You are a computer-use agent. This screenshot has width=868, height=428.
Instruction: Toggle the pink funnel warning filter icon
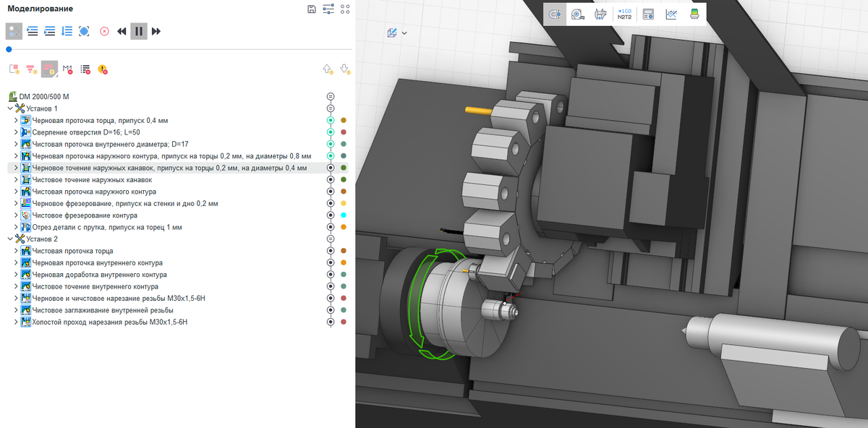coord(31,69)
